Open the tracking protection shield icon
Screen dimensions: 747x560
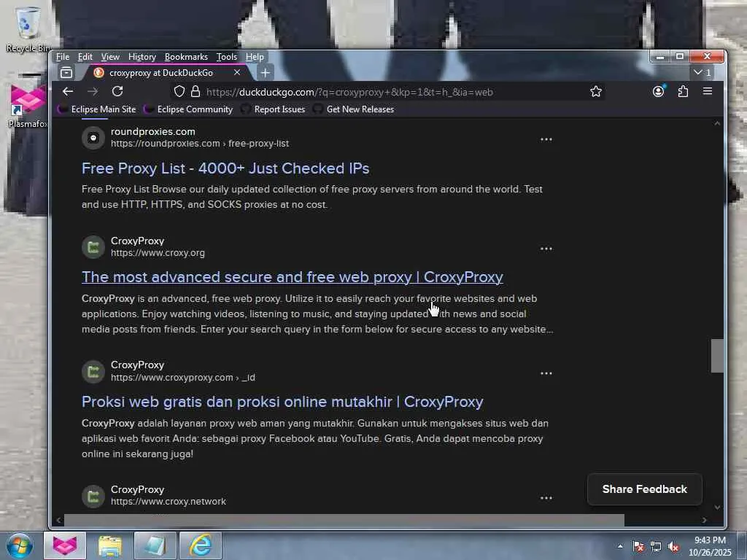[x=179, y=91]
